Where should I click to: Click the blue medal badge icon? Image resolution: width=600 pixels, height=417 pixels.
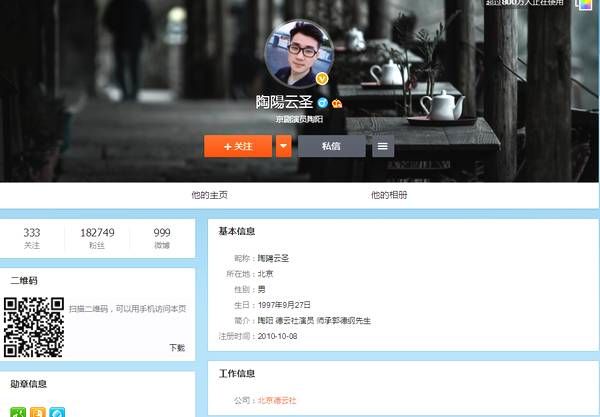point(57,412)
